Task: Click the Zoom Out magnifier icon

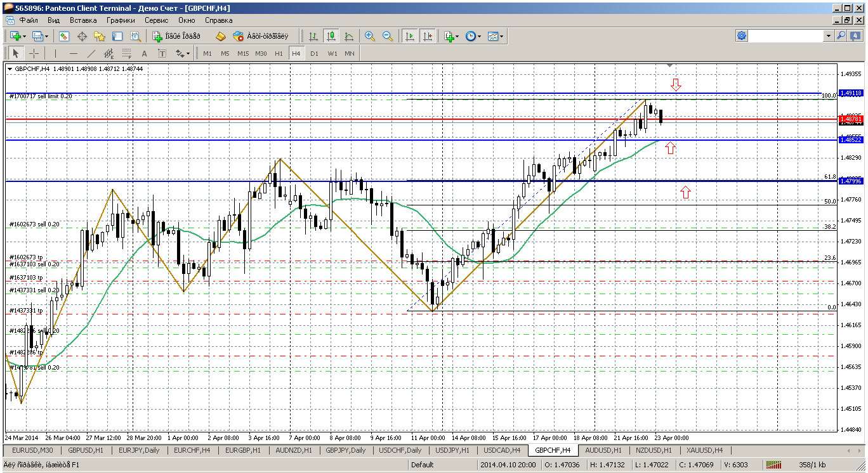Action: (x=387, y=36)
